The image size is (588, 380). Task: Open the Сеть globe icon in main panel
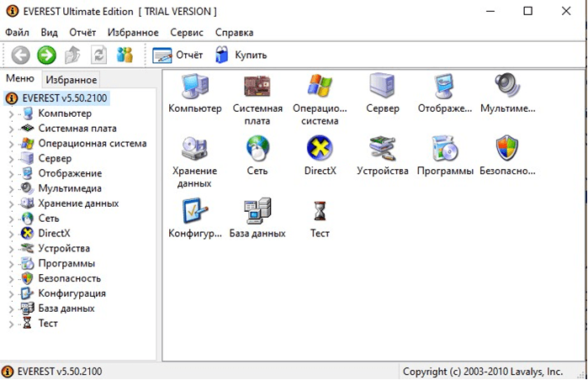(x=257, y=149)
